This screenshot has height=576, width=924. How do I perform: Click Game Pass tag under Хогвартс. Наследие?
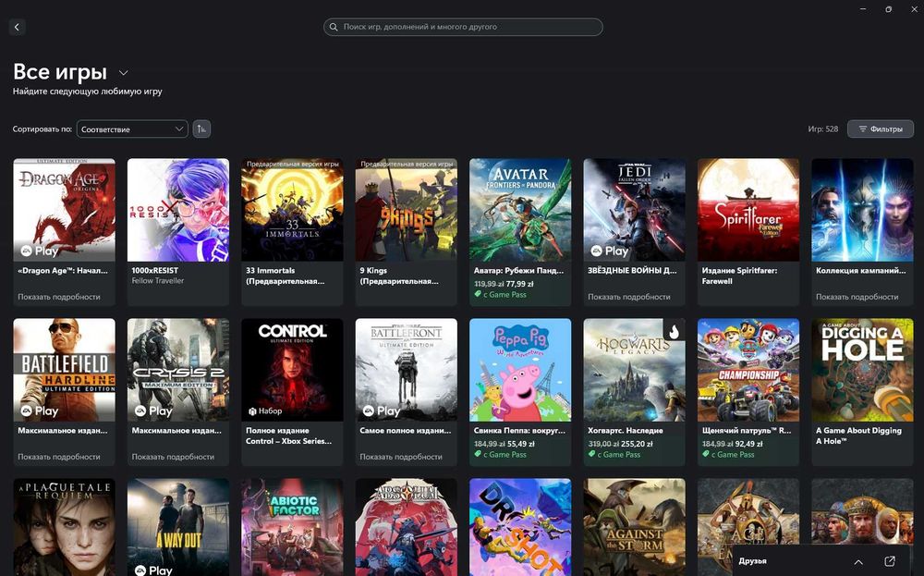click(x=614, y=455)
